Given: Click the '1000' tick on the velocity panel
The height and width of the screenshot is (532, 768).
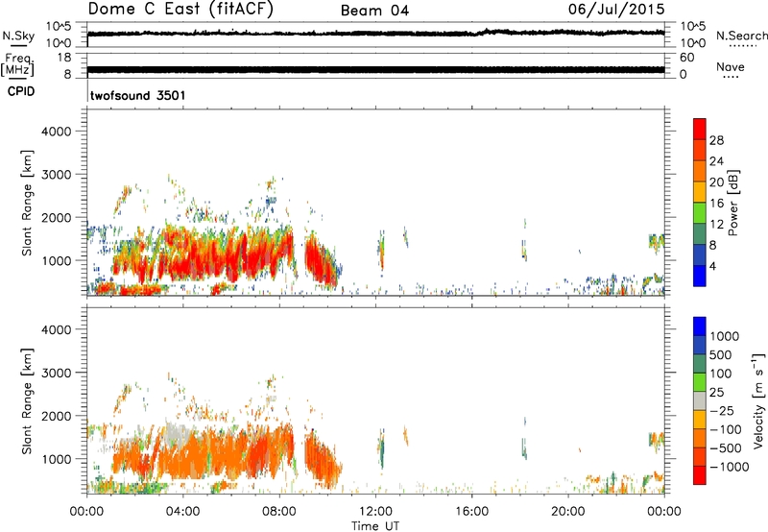Looking at the screenshot, I should 57,459.
